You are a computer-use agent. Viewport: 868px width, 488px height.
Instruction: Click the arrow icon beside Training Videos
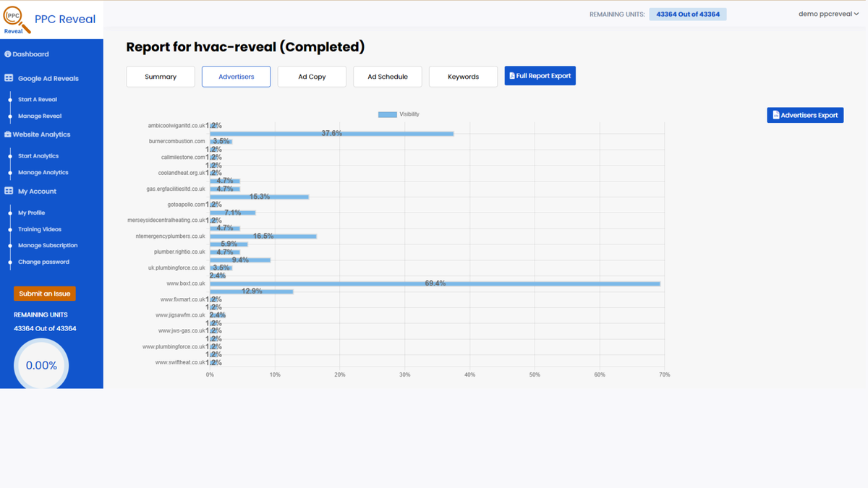click(x=9, y=229)
